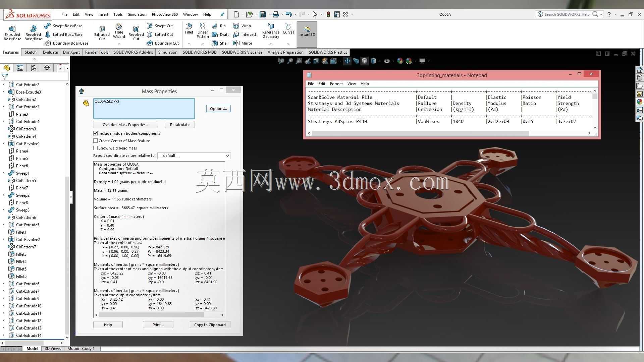Open the SOLIDWORKS Plastics tab
Screen dimensions: 644x362
tap(328, 52)
